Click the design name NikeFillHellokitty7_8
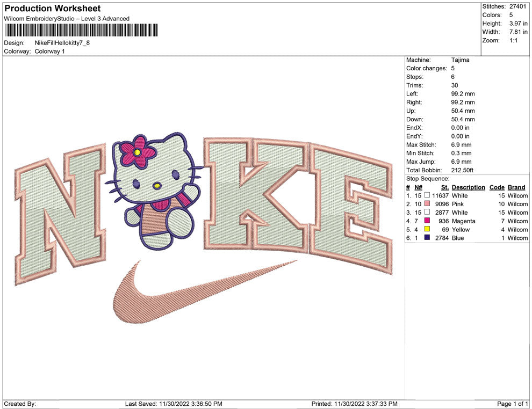 pos(62,42)
